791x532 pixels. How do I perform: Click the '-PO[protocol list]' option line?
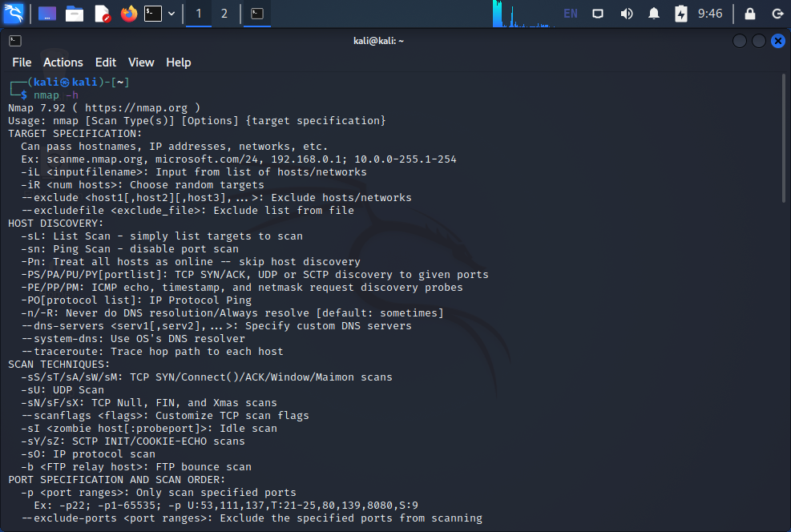click(x=136, y=300)
